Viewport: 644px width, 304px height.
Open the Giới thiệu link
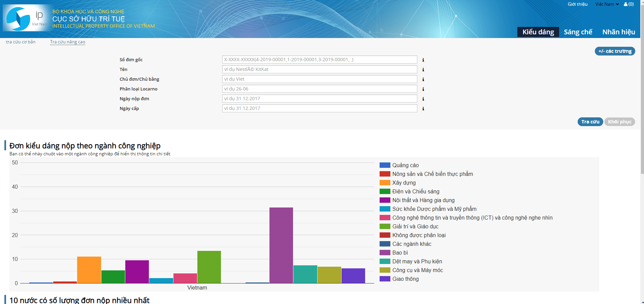577,4
